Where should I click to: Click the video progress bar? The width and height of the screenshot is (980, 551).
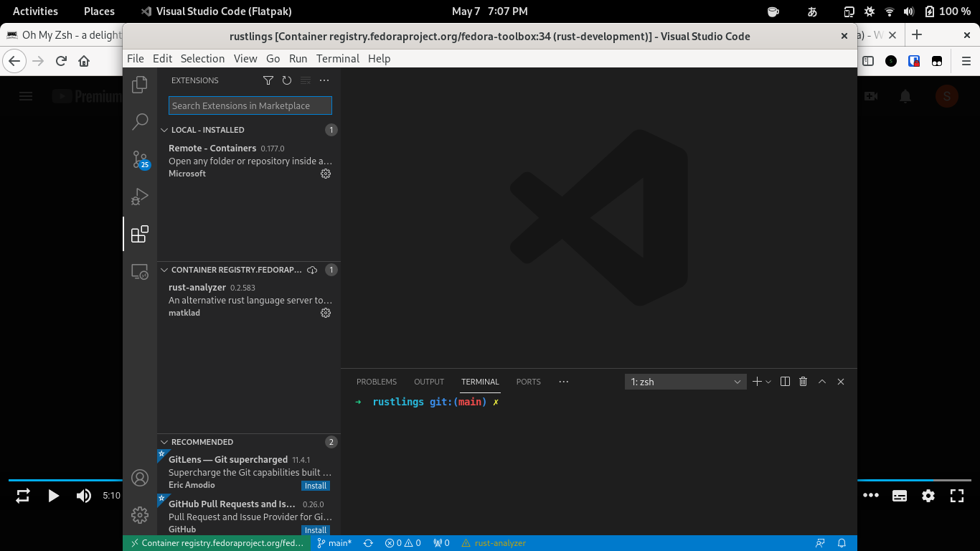[490, 480]
